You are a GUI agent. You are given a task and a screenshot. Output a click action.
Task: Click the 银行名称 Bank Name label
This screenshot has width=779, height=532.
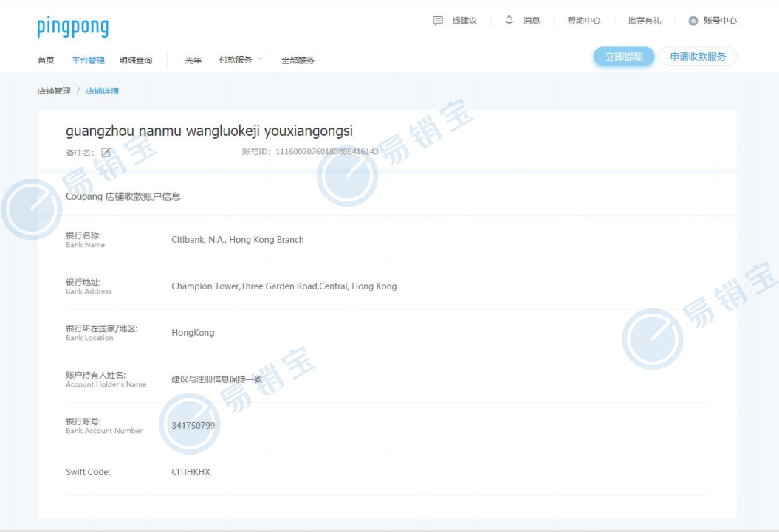(85, 240)
